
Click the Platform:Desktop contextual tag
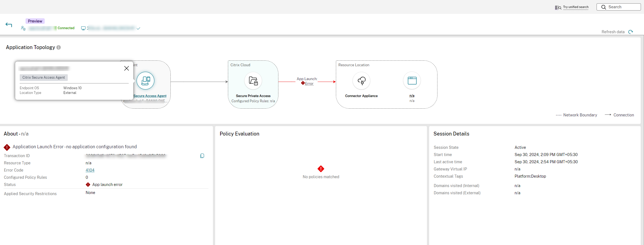coord(530,176)
